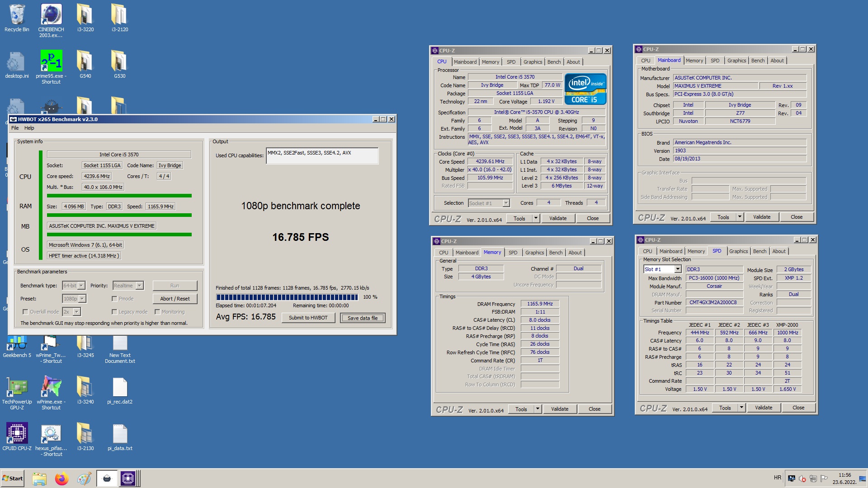Click Validate in SPD tab window

763,408
